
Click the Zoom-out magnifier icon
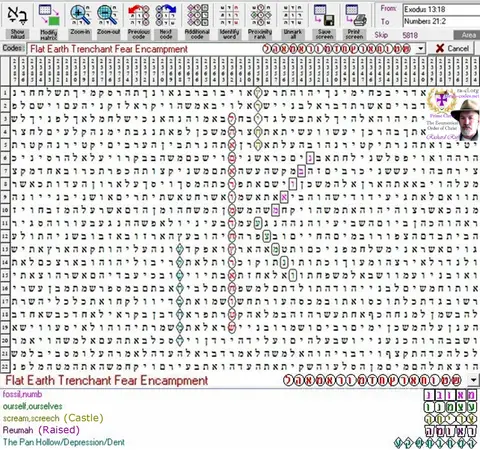(108, 15)
